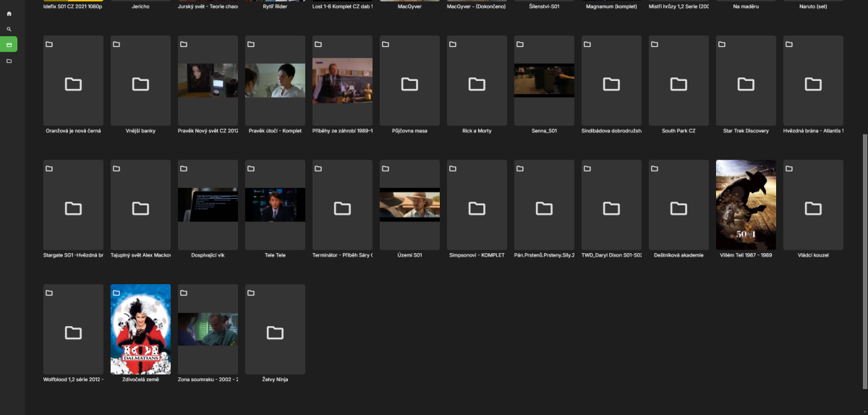This screenshot has height=415, width=868.
Task: Click small corner folder badge on Senna_S01 card
Action: point(520,44)
